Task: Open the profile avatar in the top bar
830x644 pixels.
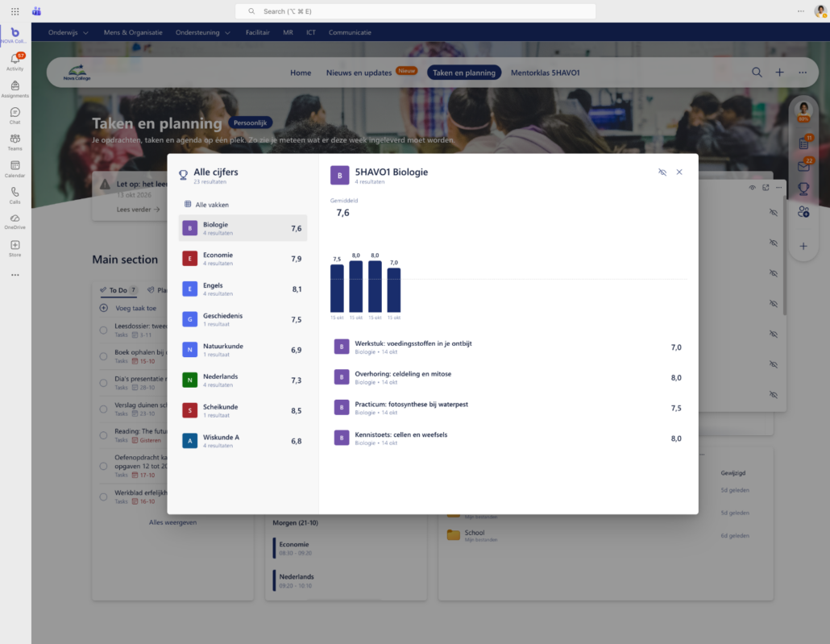Action: (x=820, y=11)
